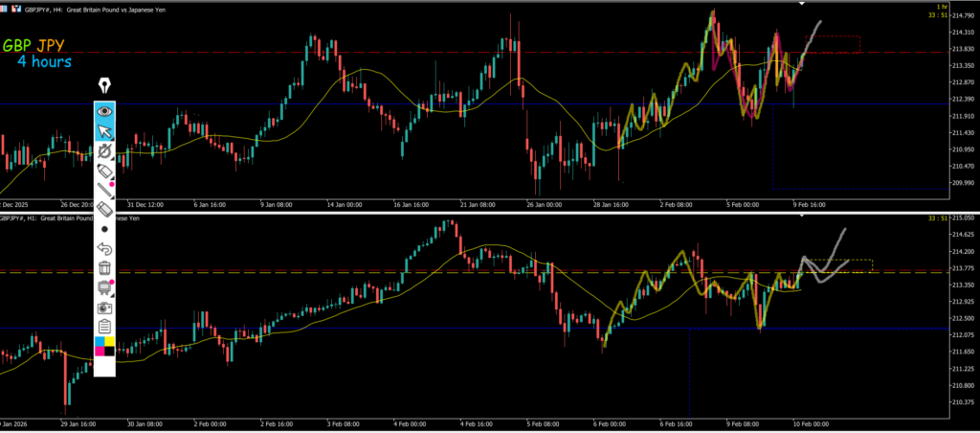Viewport: 980px width, 433px height.
Task: Toggle ink visibility with the eye icon
Action: click(x=105, y=111)
